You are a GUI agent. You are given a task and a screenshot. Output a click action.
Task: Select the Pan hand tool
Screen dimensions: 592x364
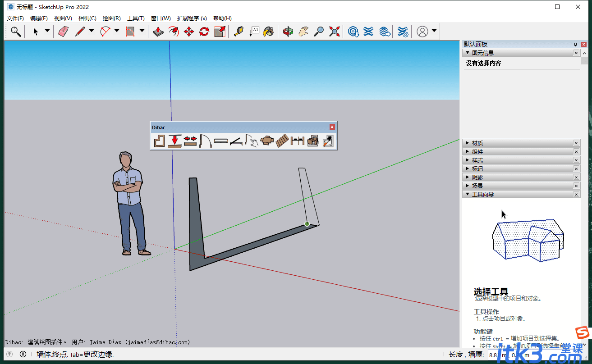pos(303,32)
